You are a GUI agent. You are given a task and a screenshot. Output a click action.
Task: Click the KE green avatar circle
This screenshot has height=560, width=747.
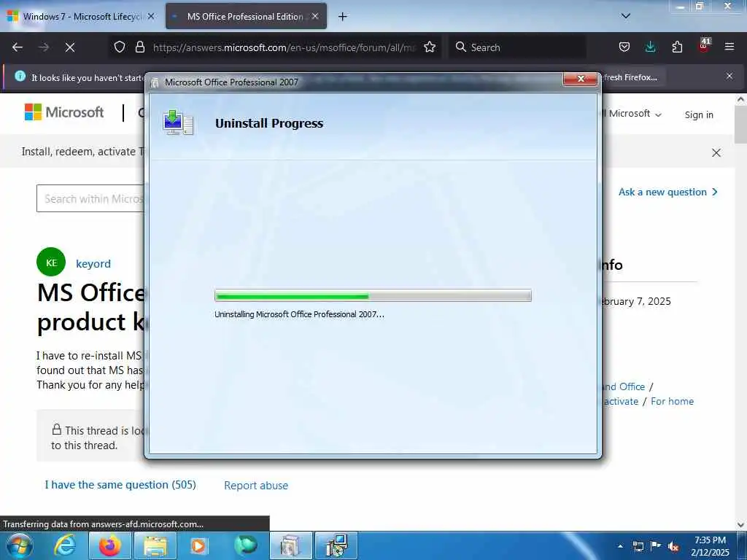[x=51, y=262]
